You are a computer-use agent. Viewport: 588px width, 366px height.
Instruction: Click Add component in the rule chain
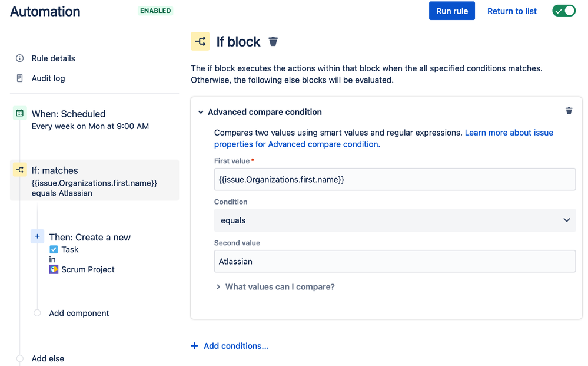coord(79,313)
